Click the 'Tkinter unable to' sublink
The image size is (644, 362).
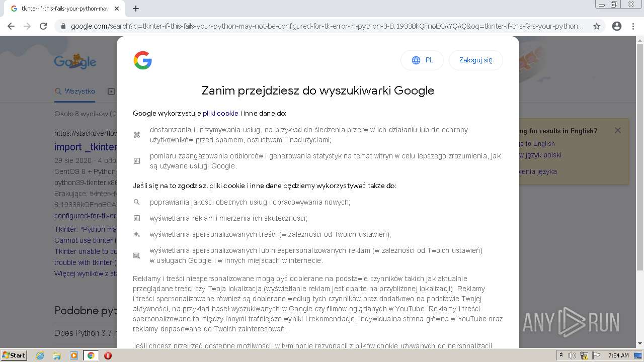[x=86, y=251]
